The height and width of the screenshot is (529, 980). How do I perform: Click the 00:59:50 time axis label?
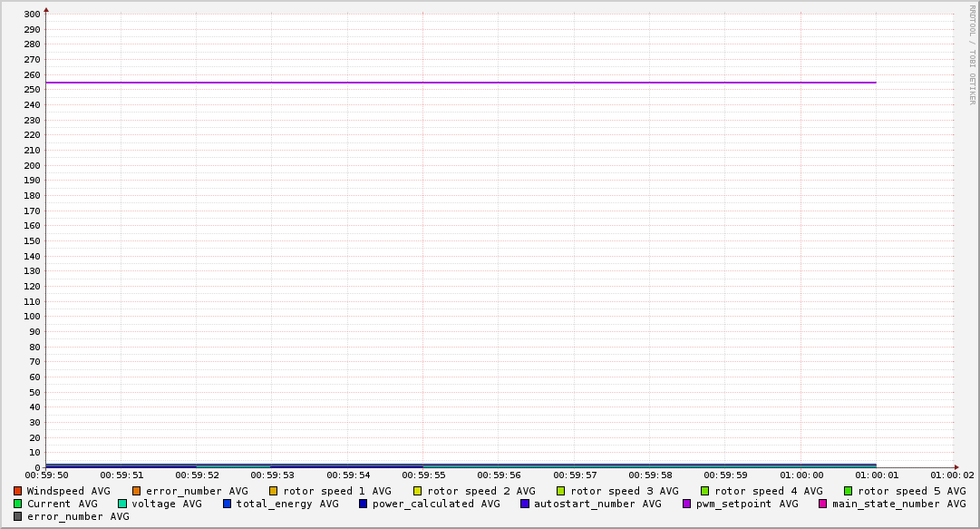(46, 475)
